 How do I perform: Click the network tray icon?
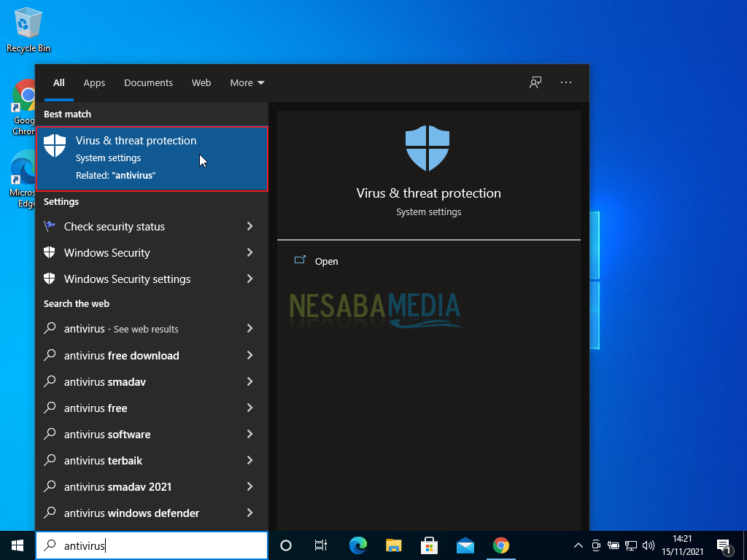631,545
